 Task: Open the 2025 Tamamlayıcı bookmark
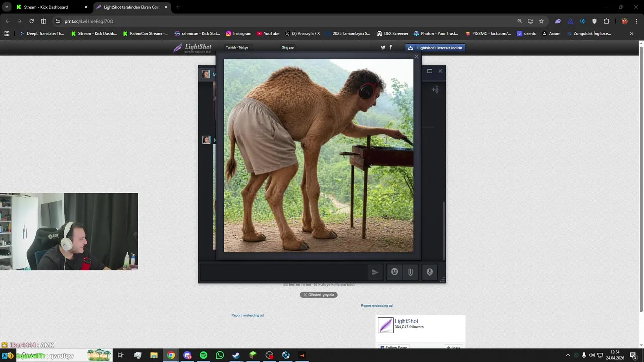click(348, 34)
